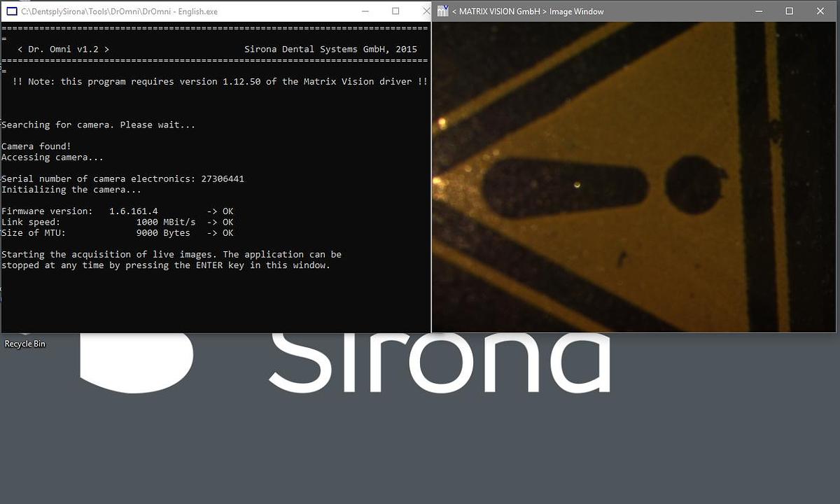
Task: Select the Recycle Bin desktop icon label
Action: pos(25,344)
